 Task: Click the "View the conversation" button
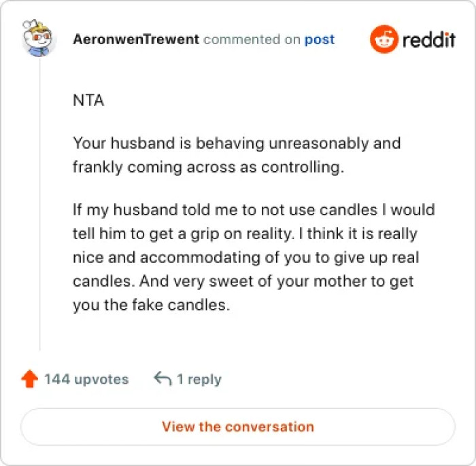(237, 427)
